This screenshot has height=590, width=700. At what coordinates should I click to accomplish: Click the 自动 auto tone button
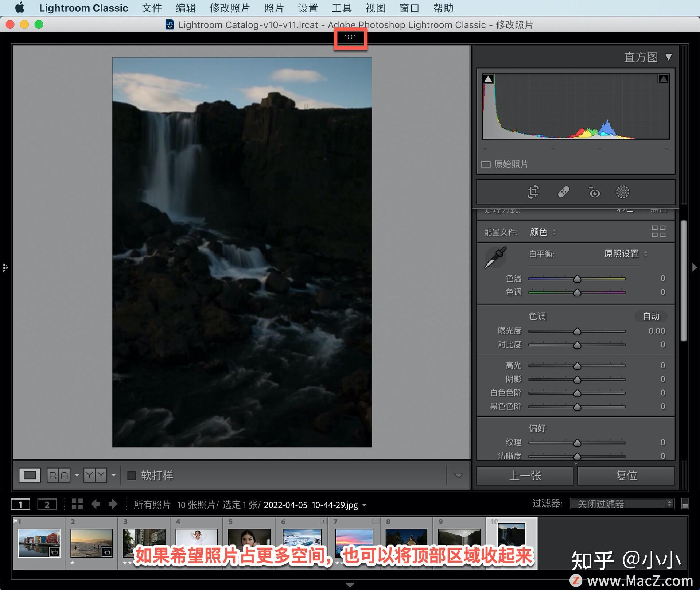[x=651, y=317]
